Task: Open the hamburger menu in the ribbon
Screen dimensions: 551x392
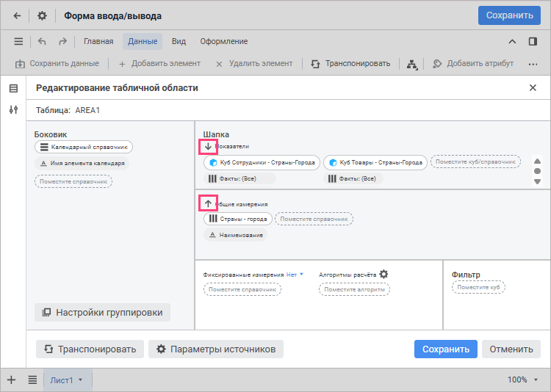Action: (18, 41)
